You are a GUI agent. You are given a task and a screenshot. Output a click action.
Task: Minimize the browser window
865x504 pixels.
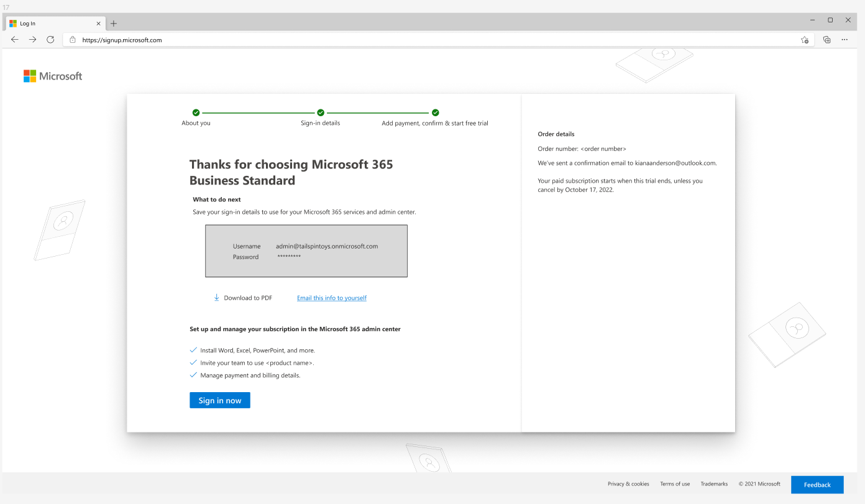tap(813, 20)
